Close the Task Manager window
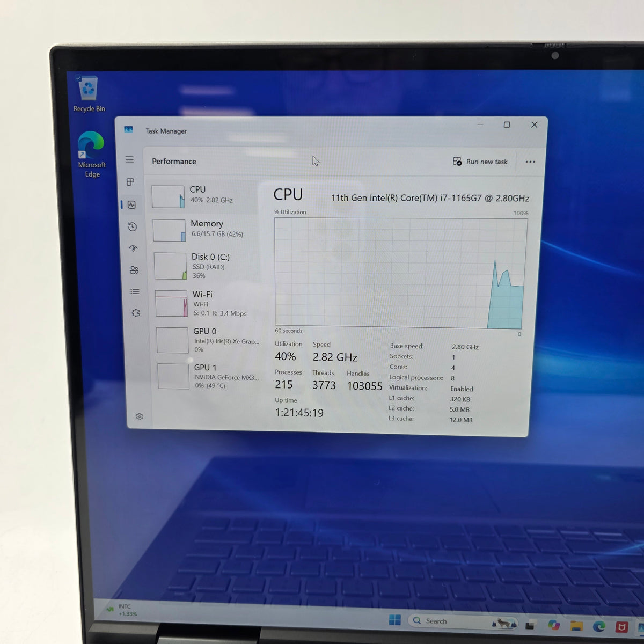The width and height of the screenshot is (644, 644). 534,125
